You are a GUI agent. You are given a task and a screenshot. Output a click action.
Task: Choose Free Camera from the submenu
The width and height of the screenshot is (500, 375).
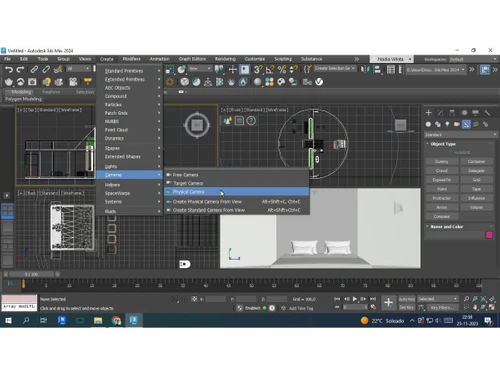click(x=236, y=175)
